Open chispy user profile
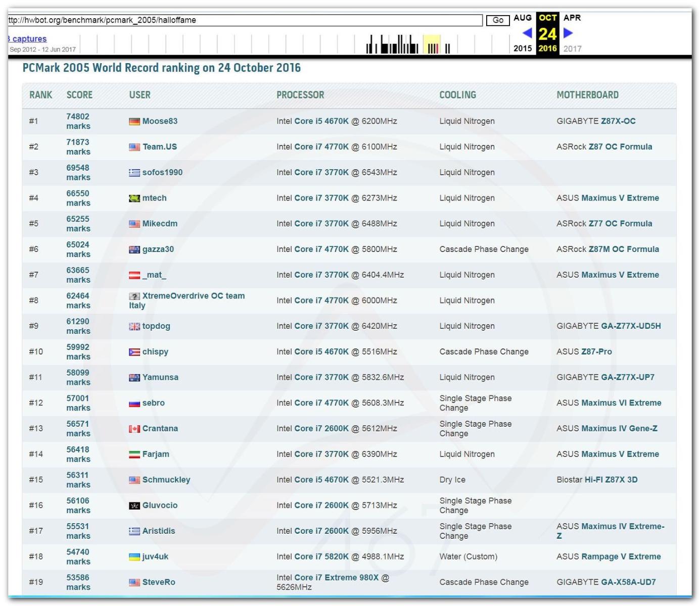The height and width of the screenshot is (606, 700). pos(155,352)
